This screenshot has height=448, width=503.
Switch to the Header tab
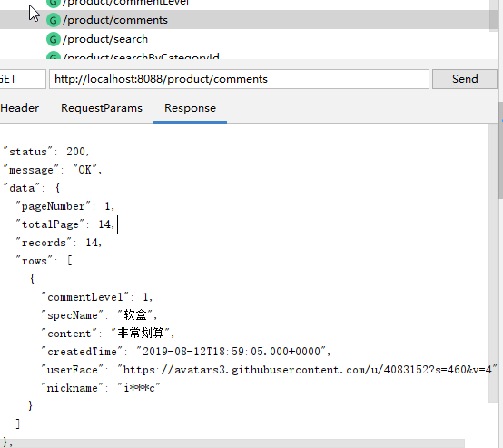tap(20, 108)
